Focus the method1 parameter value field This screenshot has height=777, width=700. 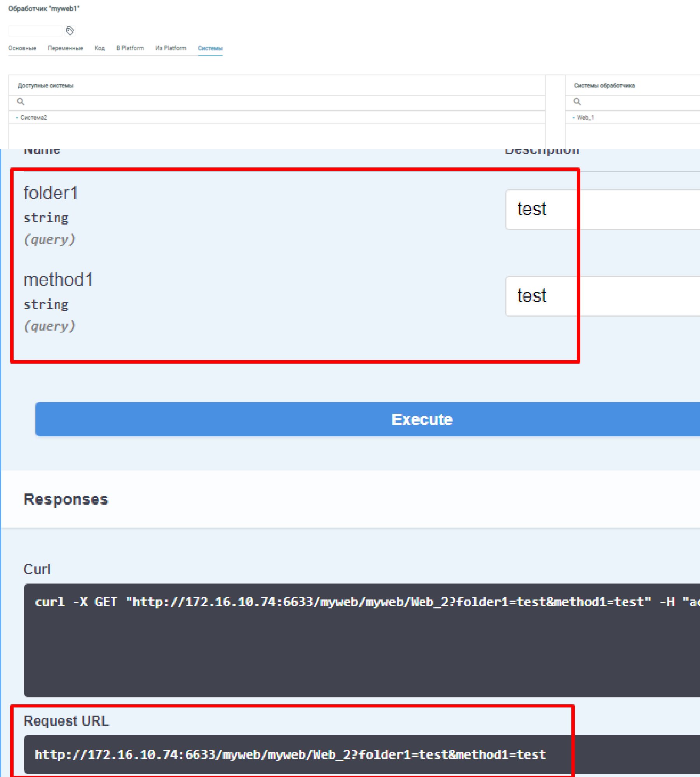click(602, 296)
